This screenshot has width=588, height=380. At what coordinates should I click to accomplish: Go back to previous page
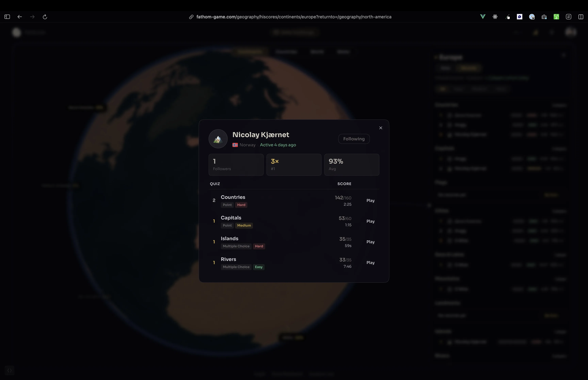point(20,17)
